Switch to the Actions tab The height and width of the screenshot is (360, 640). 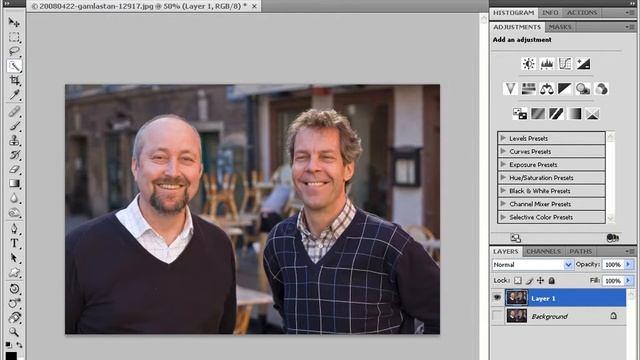point(582,13)
